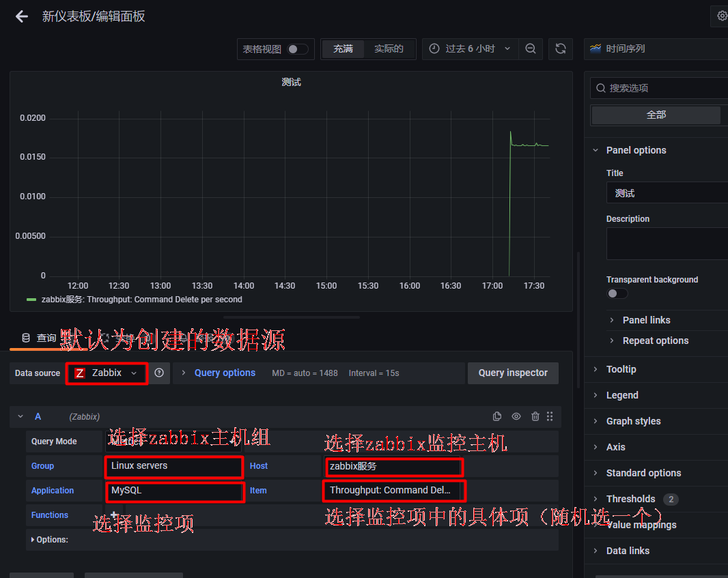The image size is (728, 578).
Task: Click the Group field Linux servers
Action: click(x=174, y=466)
